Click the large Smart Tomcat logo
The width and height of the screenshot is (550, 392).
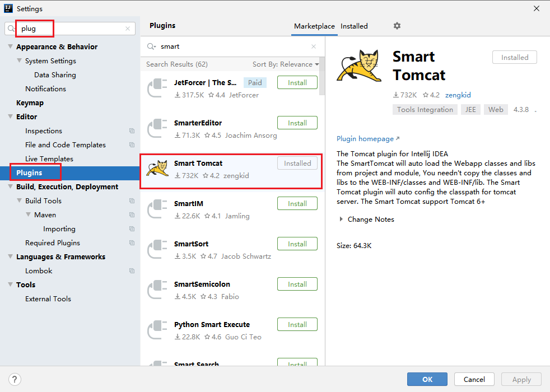click(x=359, y=66)
